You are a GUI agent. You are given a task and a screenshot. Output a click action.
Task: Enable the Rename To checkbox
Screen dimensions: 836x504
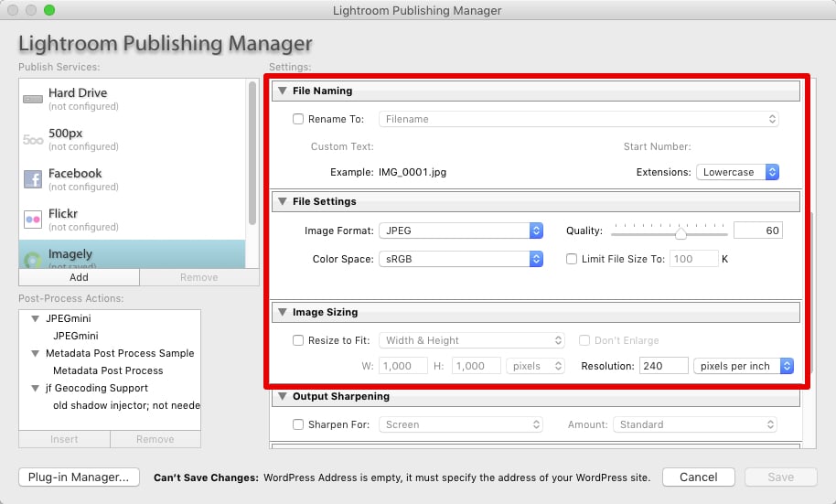[x=298, y=119]
